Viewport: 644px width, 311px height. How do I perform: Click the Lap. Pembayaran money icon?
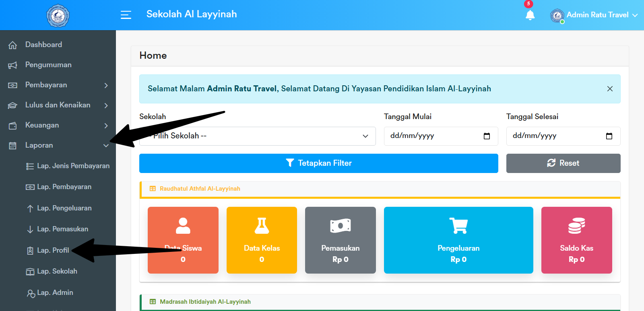(30, 187)
